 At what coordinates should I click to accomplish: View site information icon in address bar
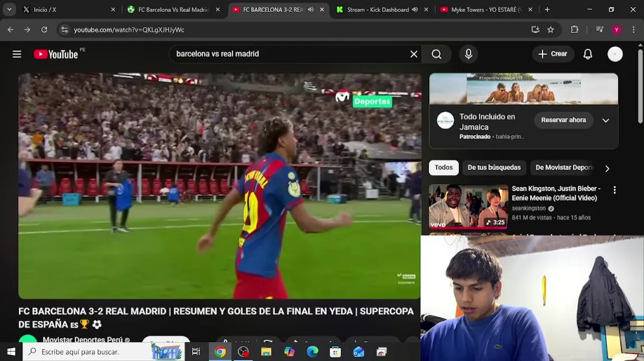click(x=64, y=30)
